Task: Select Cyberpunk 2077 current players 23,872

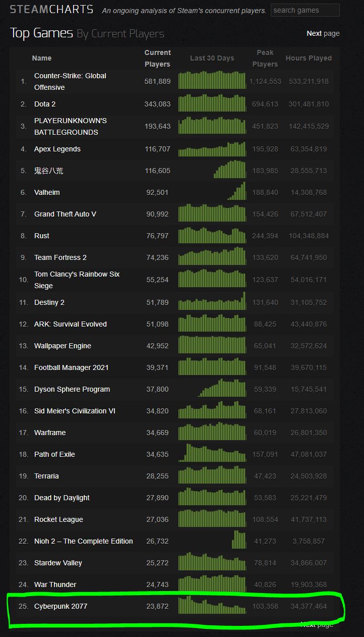Action: [157, 606]
